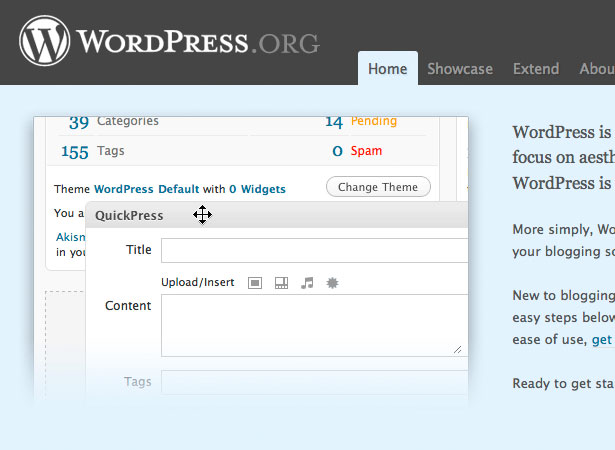Click the Change Theme button
The width and height of the screenshot is (615, 450).
[x=378, y=187]
